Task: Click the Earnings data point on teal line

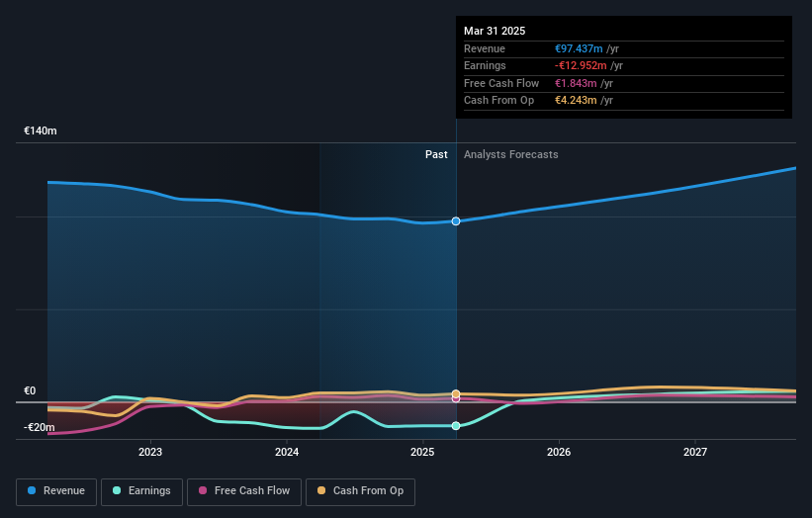Action: point(456,426)
